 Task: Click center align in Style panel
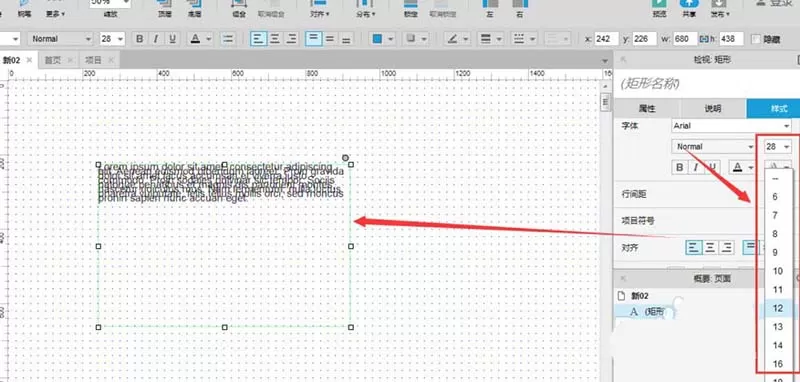pyautogui.click(x=710, y=248)
